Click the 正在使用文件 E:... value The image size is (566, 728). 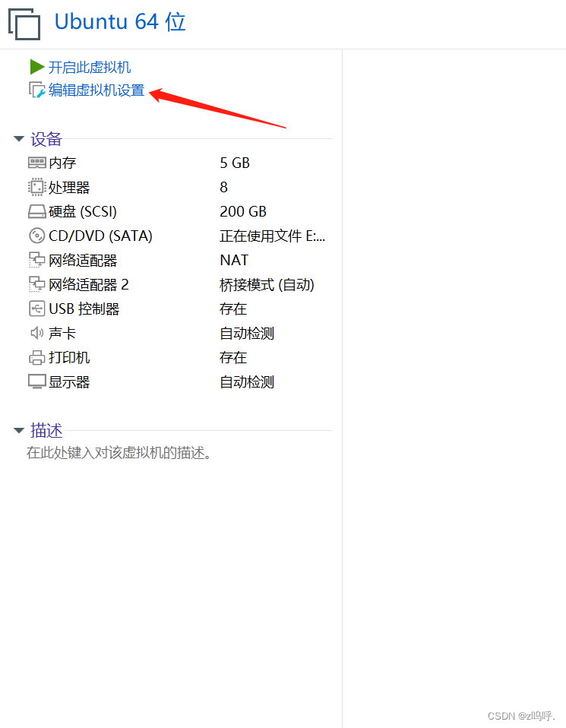click(x=273, y=236)
